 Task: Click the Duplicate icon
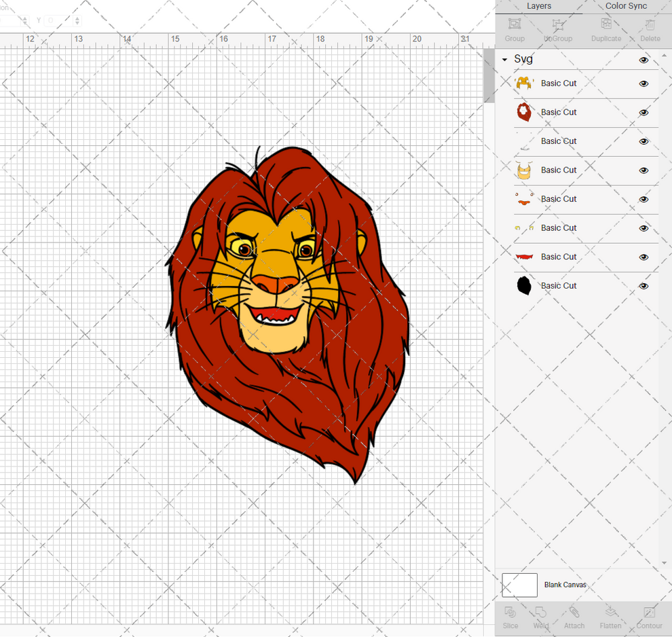click(x=605, y=28)
